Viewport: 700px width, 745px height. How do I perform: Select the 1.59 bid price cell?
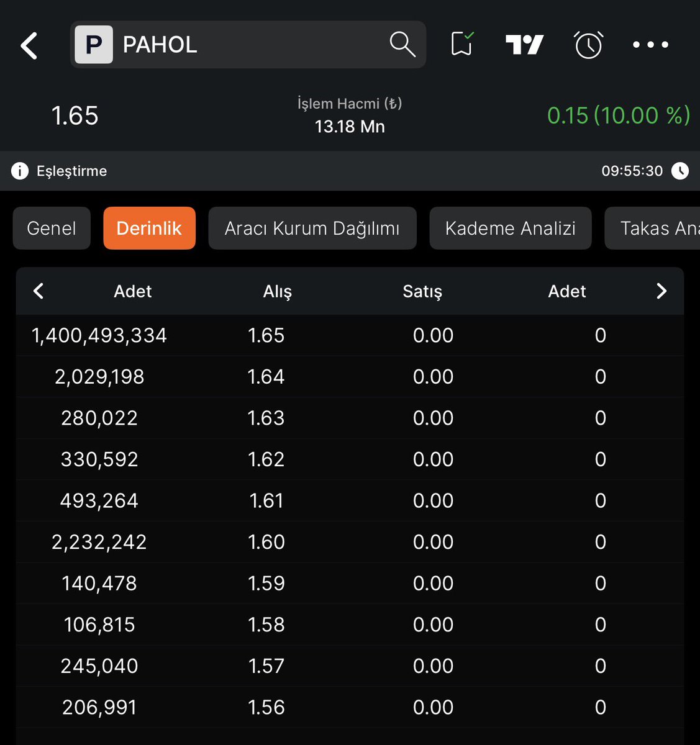pyautogui.click(x=266, y=584)
